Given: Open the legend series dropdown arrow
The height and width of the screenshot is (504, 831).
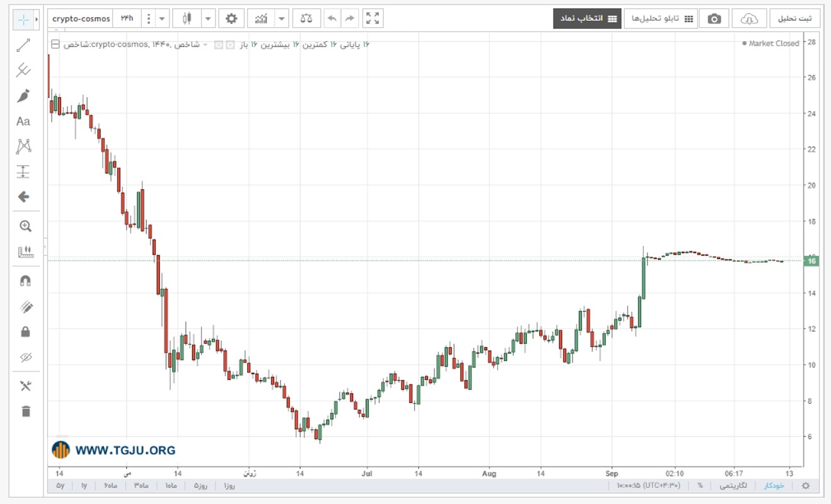Looking at the screenshot, I should click(x=205, y=45).
